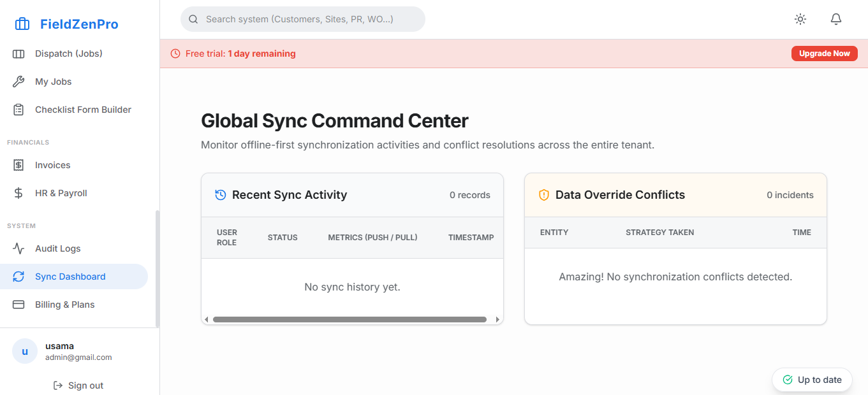Click admin@gmail.com email text

78,357
